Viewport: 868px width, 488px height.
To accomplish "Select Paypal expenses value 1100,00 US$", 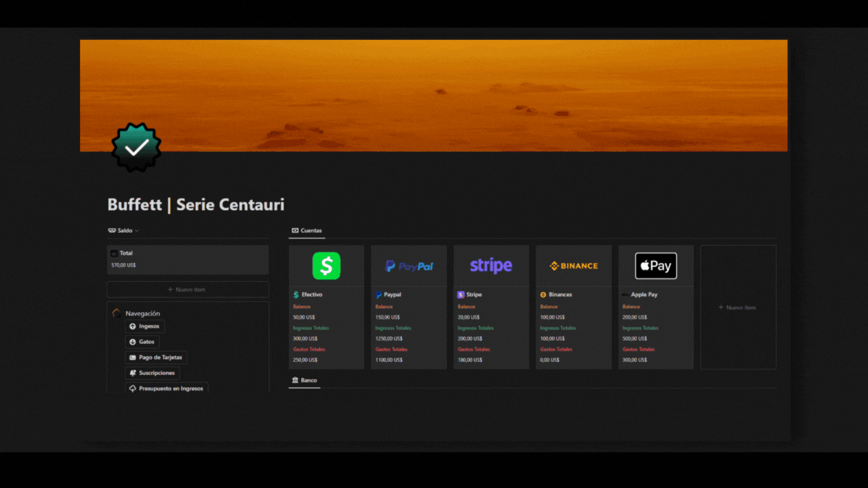I will click(389, 360).
